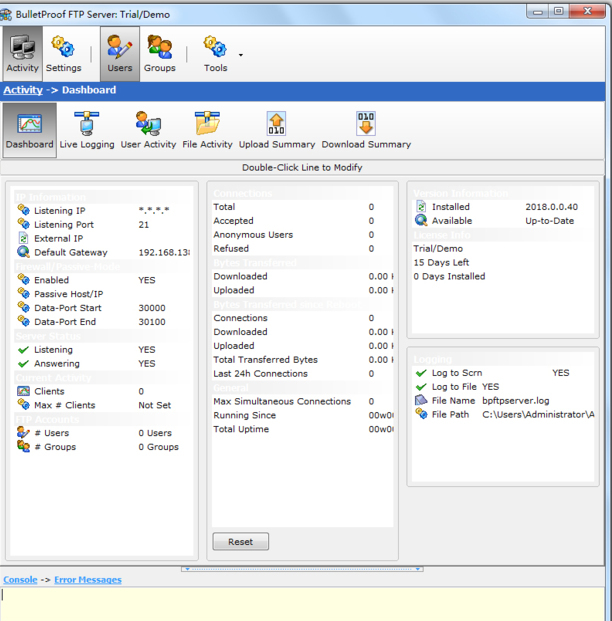Image resolution: width=612 pixels, height=621 pixels.
Task: Click the firewall Enabled row icon
Action: pyautogui.click(x=23, y=279)
